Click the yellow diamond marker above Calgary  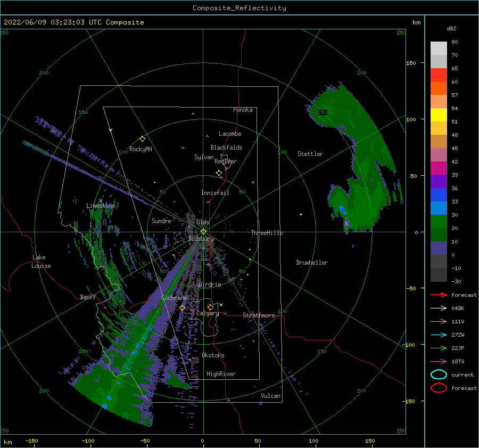click(x=210, y=307)
